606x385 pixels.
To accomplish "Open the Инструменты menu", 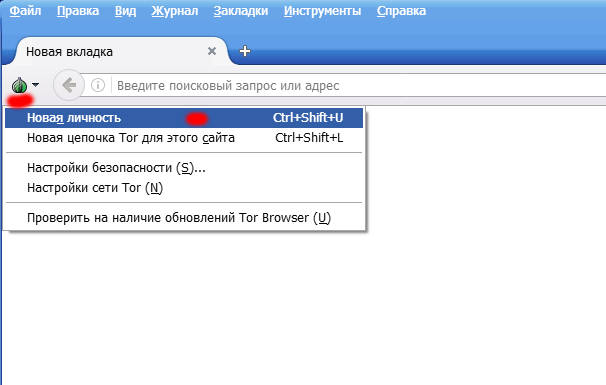I will [322, 11].
